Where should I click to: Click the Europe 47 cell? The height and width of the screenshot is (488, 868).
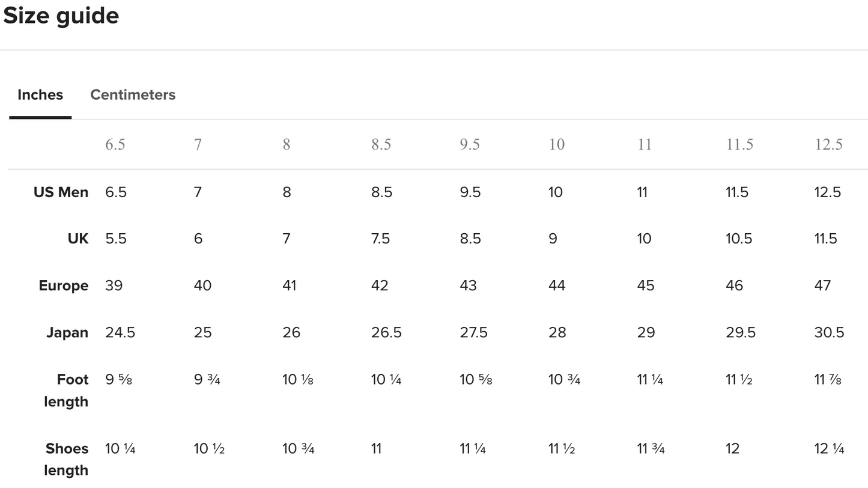pyautogui.click(x=823, y=285)
